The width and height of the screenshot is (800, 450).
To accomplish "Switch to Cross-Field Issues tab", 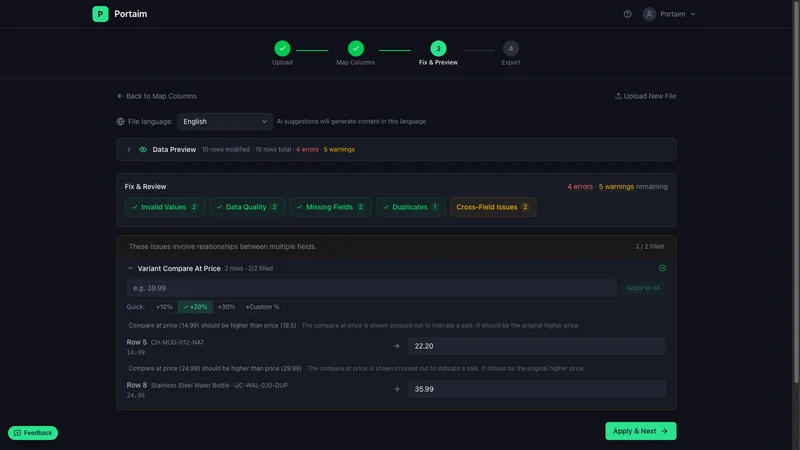I will 493,207.
